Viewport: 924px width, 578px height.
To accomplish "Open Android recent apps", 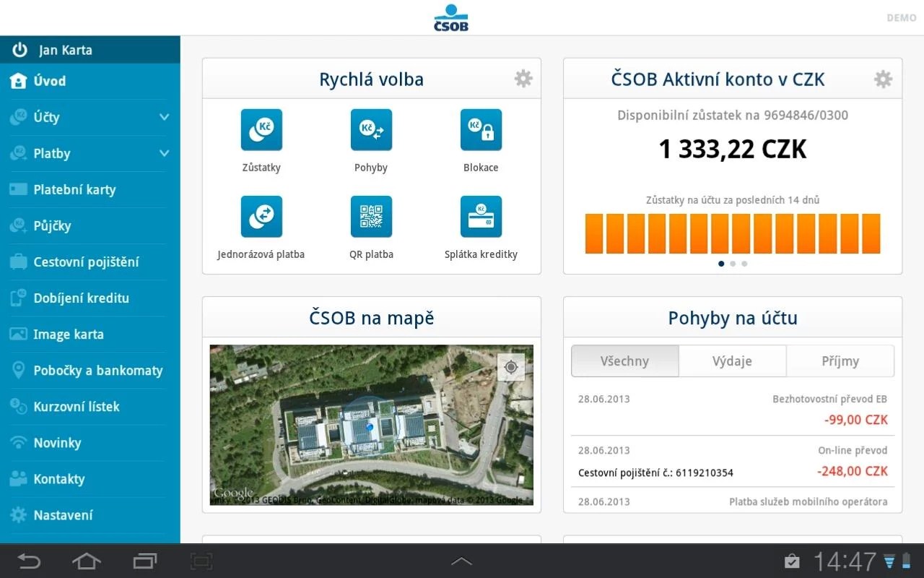I will click(x=145, y=561).
